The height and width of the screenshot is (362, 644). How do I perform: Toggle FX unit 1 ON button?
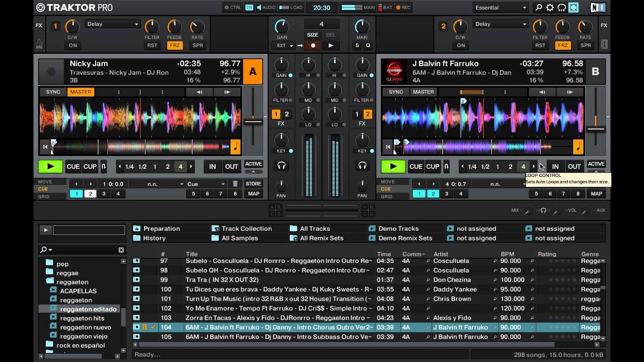(73, 45)
